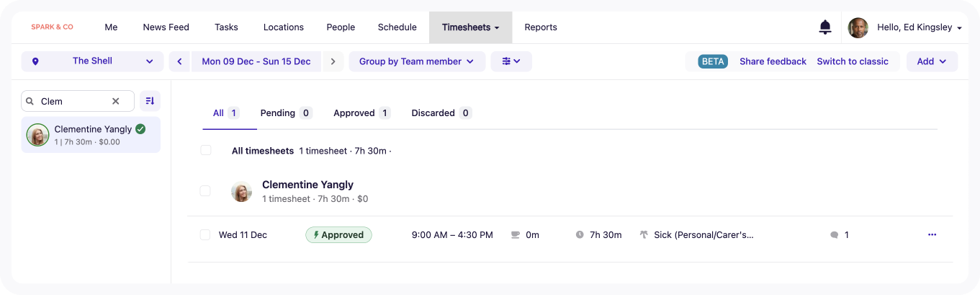The width and height of the screenshot is (980, 295).
Task: Click the Wed 11 Dec date text
Action: [243, 235]
